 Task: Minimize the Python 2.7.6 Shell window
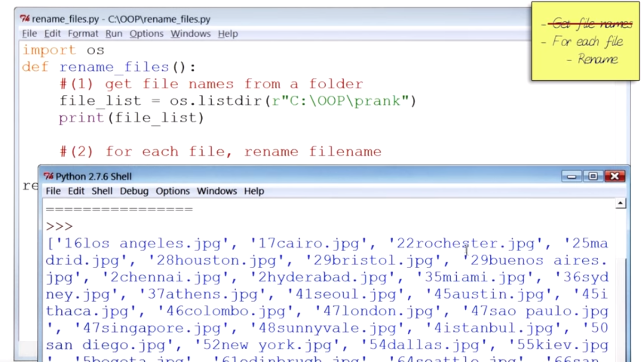tap(572, 176)
